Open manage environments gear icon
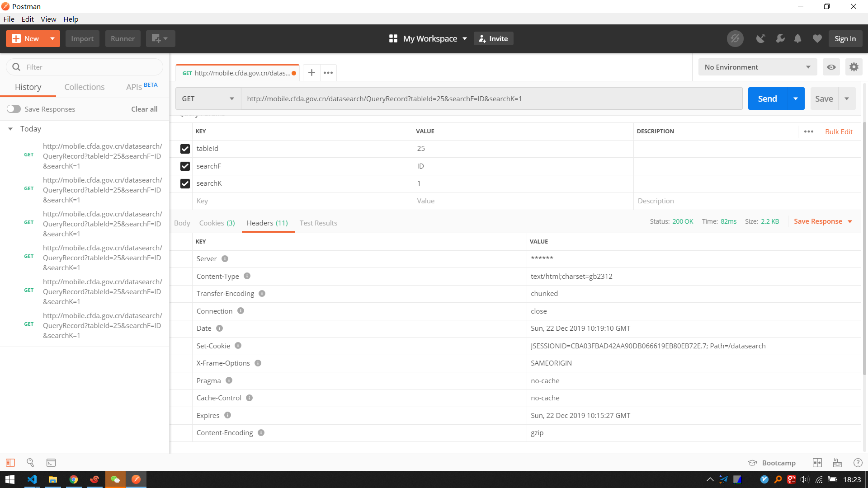Viewport: 868px width, 488px height. (x=854, y=67)
